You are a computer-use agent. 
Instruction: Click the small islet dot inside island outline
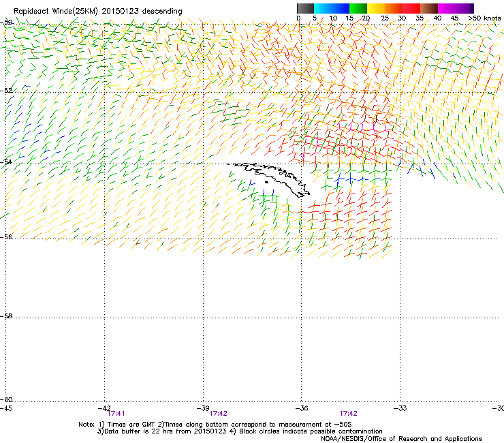[266, 182]
